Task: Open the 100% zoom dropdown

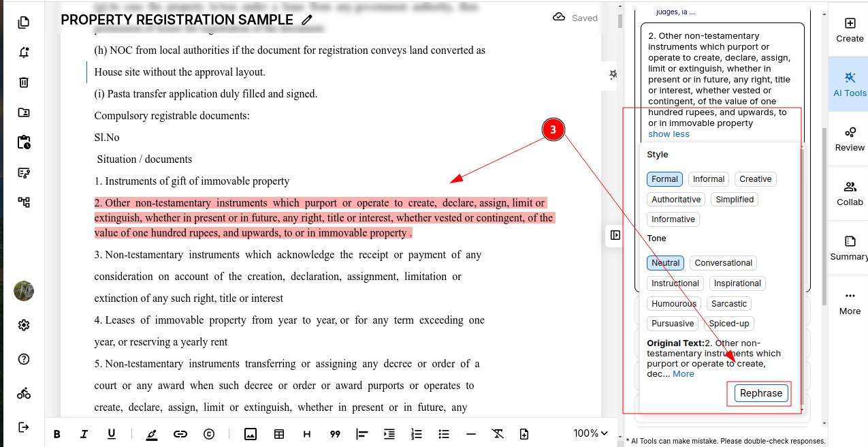Action: (590, 433)
